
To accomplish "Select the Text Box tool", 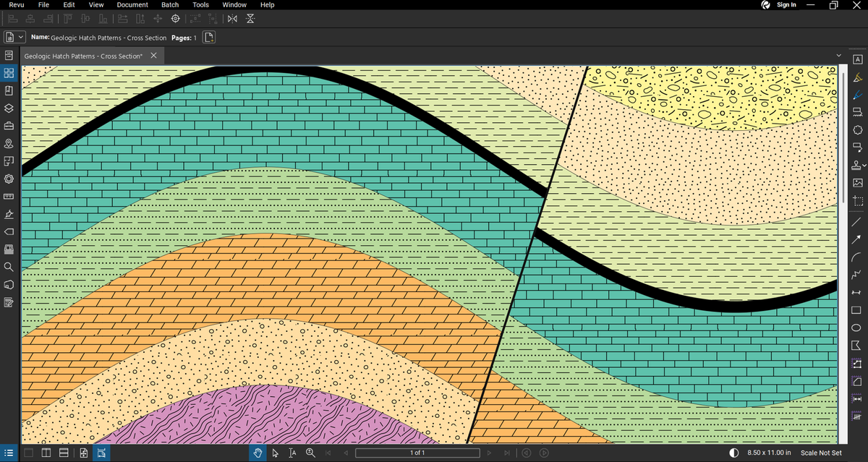I will coord(857,59).
